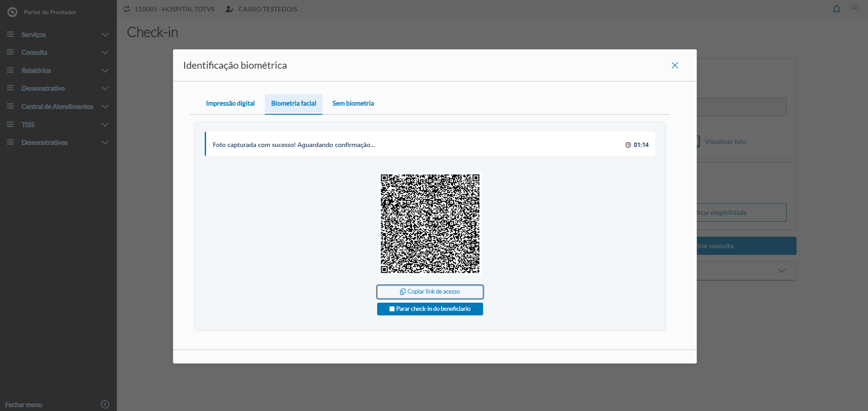Click the 110005 - HOSPITAL TOTVS provider label
The height and width of the screenshot is (411, 868).
click(x=175, y=9)
